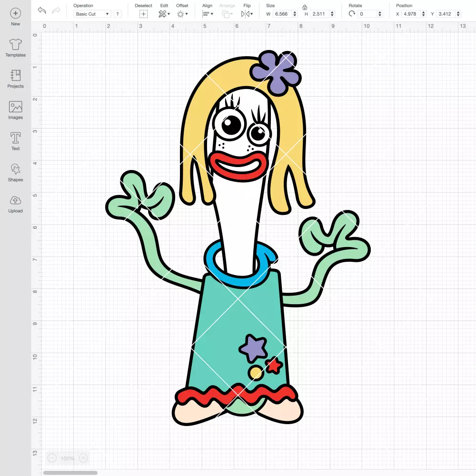Screen dimensions: 476x476
Task: Click the Upload cloud icon
Action: point(16,200)
